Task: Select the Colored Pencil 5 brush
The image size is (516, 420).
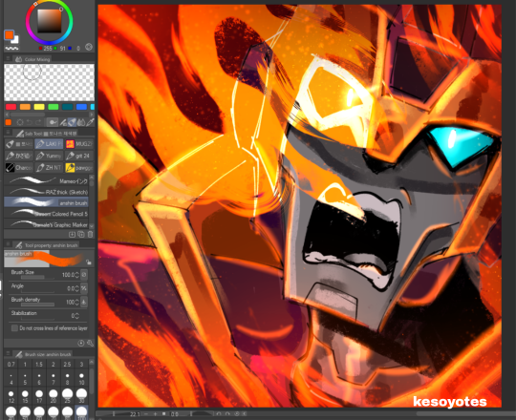Action: tap(47, 214)
